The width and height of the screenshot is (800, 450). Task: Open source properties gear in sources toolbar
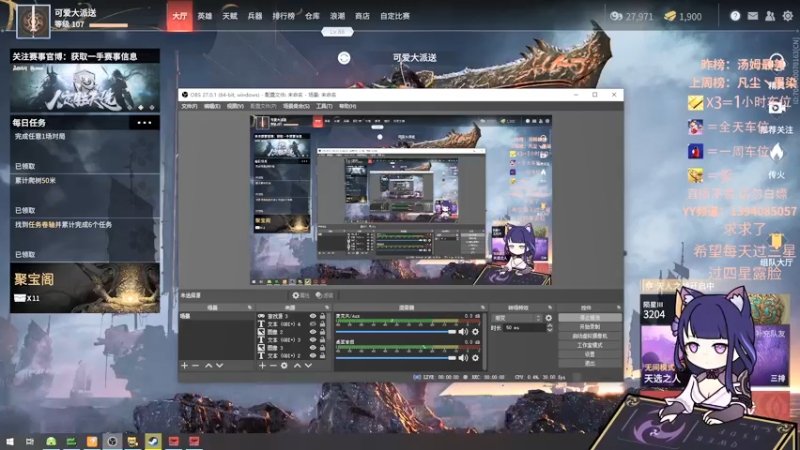(x=284, y=366)
